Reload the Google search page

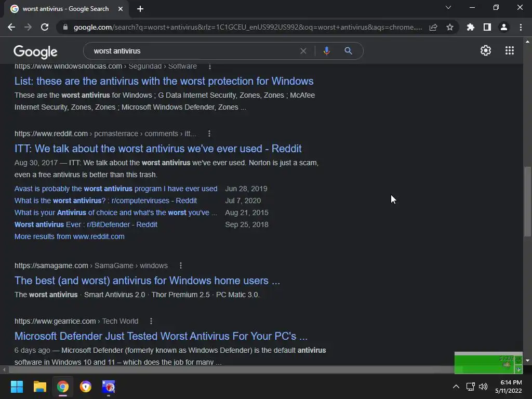(x=45, y=27)
